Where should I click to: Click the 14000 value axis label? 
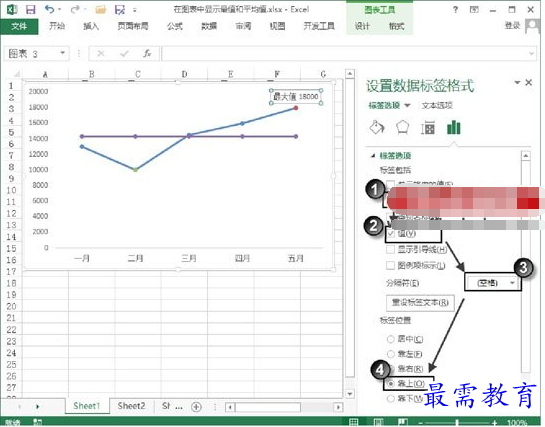(39, 139)
